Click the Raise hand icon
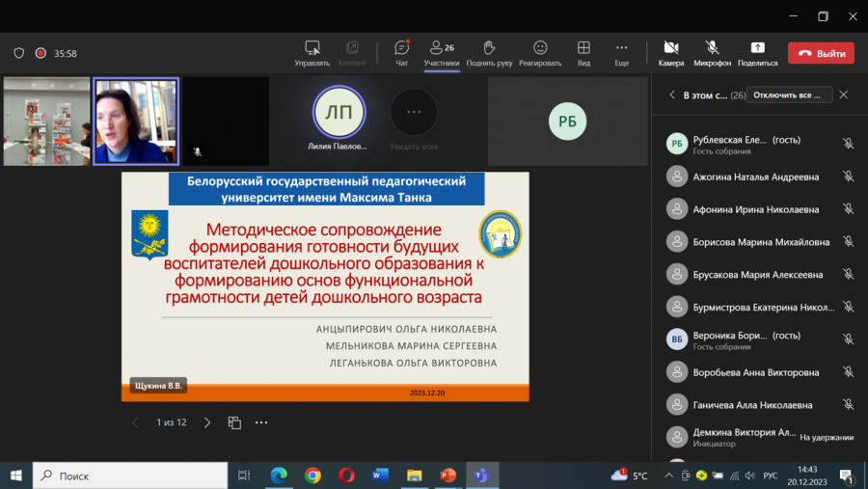 tap(489, 48)
